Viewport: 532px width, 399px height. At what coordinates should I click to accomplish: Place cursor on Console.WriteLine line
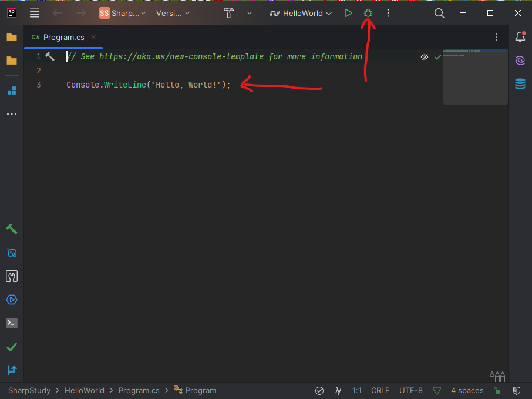[149, 85]
